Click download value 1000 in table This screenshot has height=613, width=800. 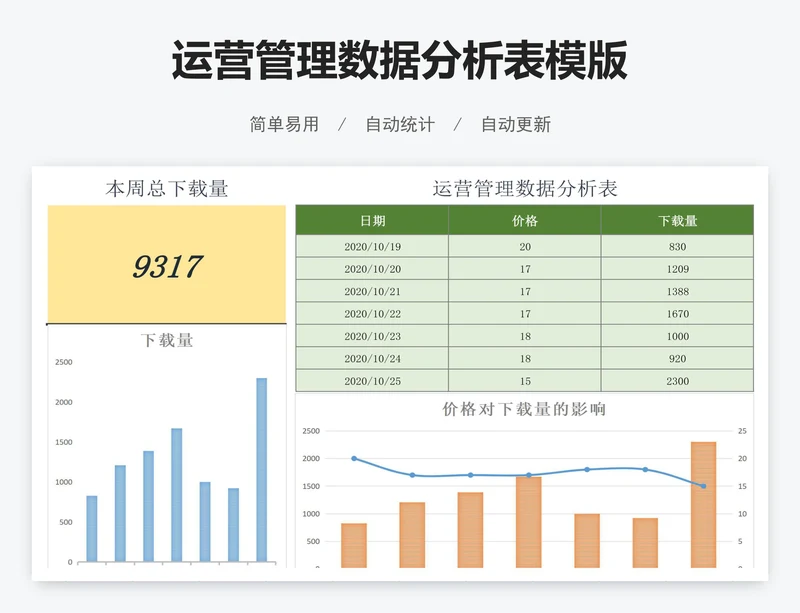[677, 336]
